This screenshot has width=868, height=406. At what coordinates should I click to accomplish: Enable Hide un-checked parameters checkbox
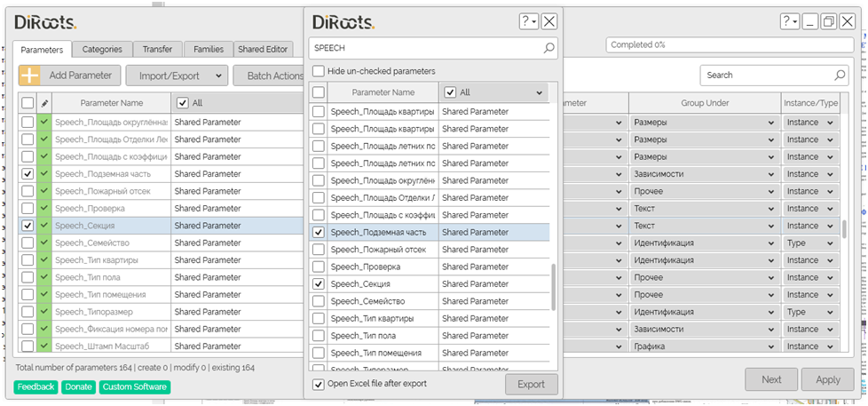[x=318, y=71]
